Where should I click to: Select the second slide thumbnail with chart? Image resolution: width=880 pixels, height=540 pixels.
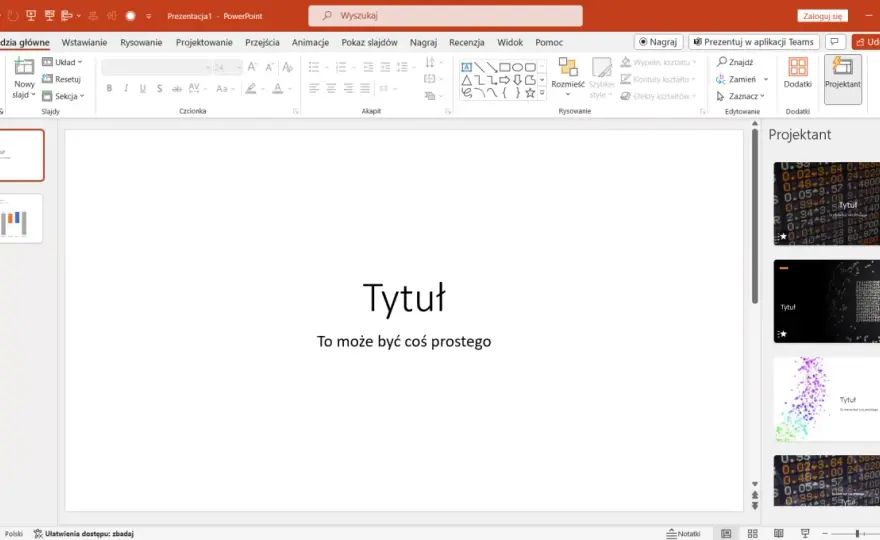[21, 218]
